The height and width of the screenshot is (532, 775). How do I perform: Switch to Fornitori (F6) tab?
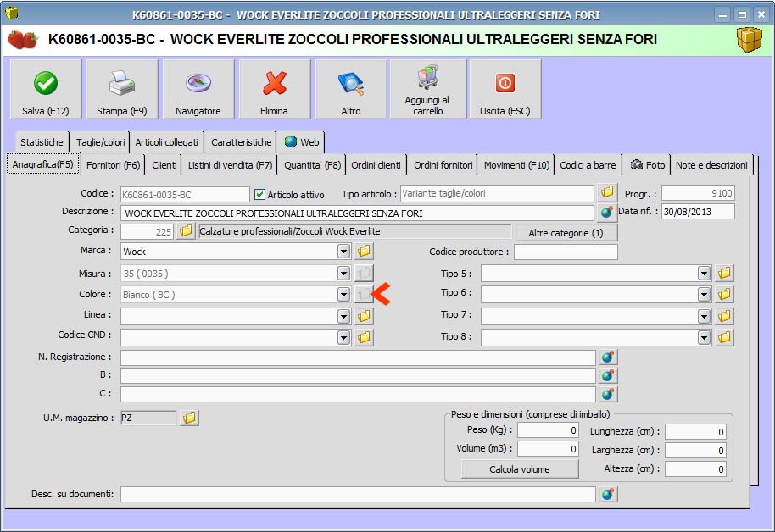[x=113, y=165]
